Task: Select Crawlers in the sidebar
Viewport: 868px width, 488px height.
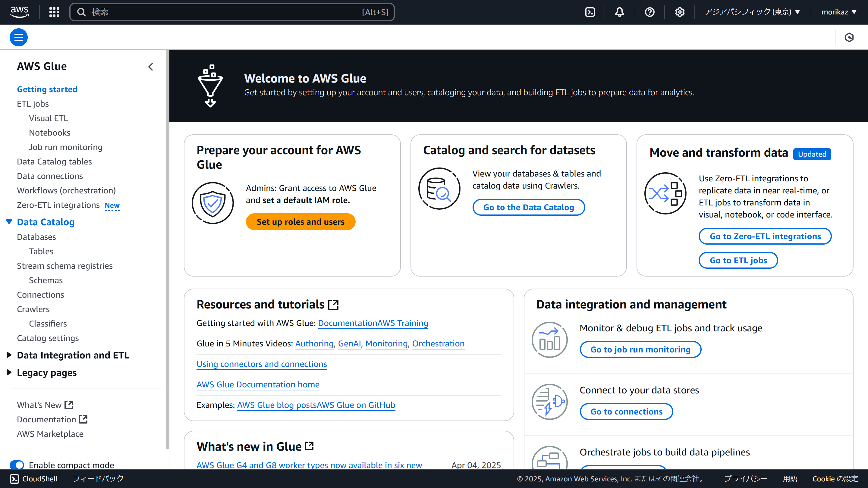Action: pos(33,309)
